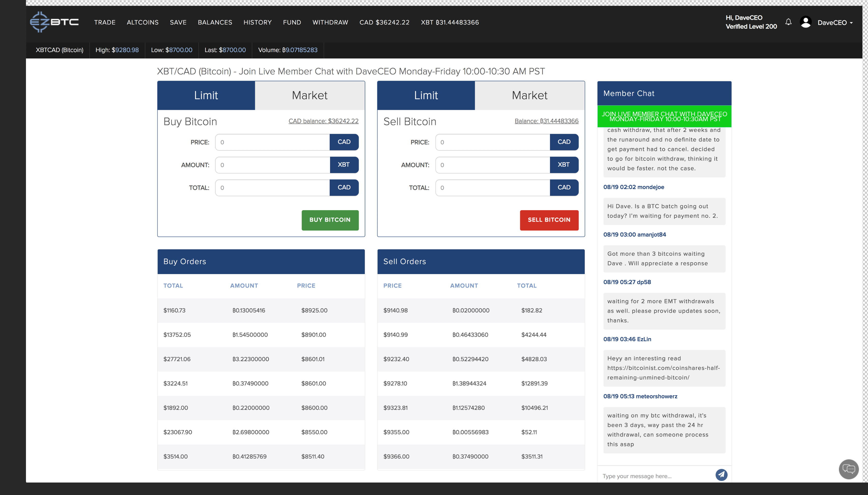The height and width of the screenshot is (495, 868).
Task: Select buy order amount ฿0.37490000 at $8601.00
Action: point(261,383)
